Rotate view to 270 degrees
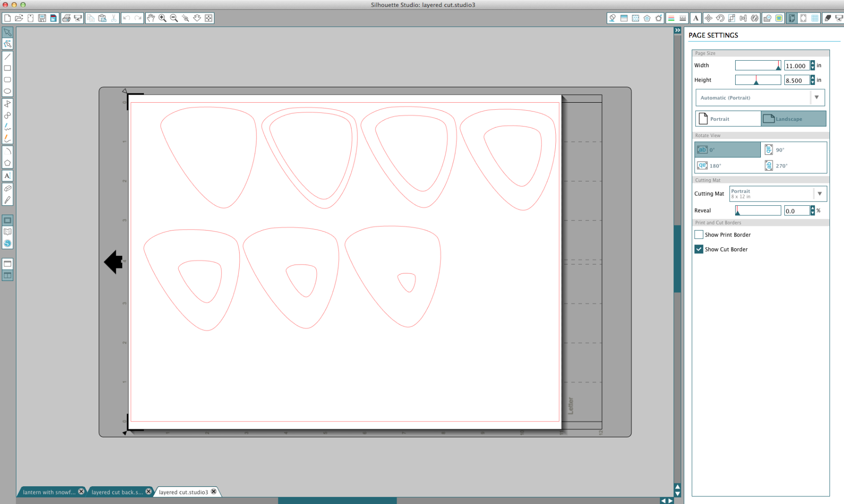The image size is (844, 504). pyautogui.click(x=794, y=166)
